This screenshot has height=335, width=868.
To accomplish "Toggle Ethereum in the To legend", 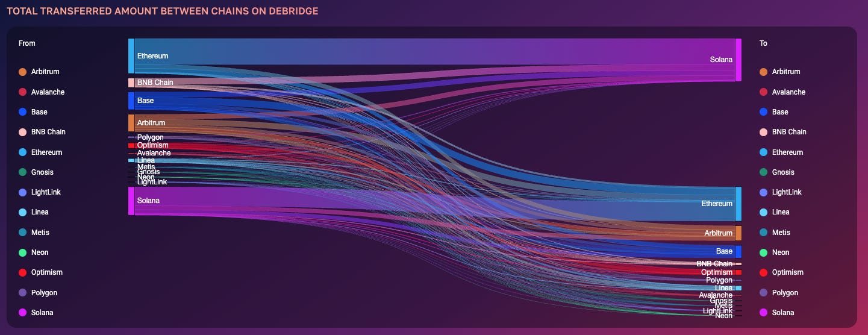I will coord(781,152).
